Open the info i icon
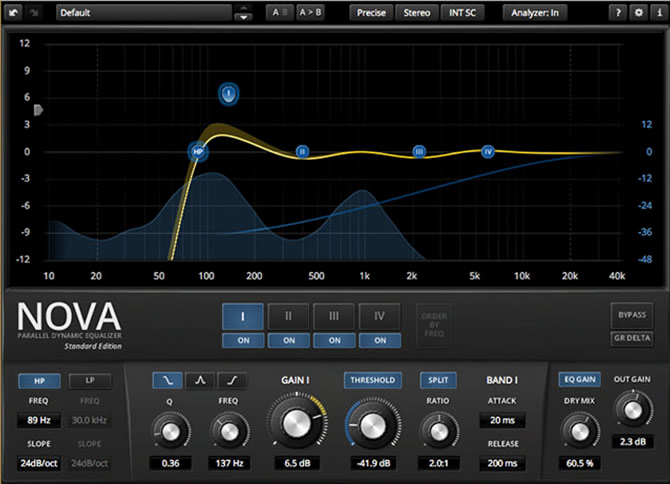The image size is (670, 484). tap(659, 13)
